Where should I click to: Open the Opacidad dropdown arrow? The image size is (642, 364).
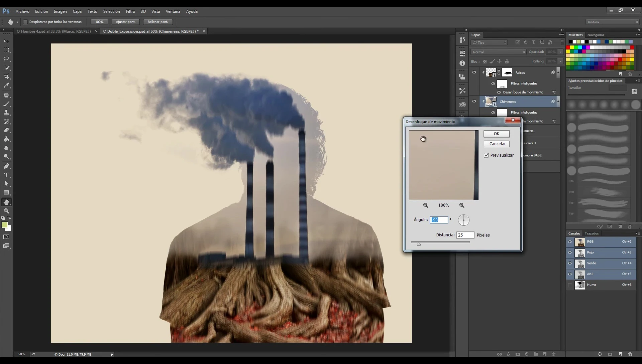[560, 52]
